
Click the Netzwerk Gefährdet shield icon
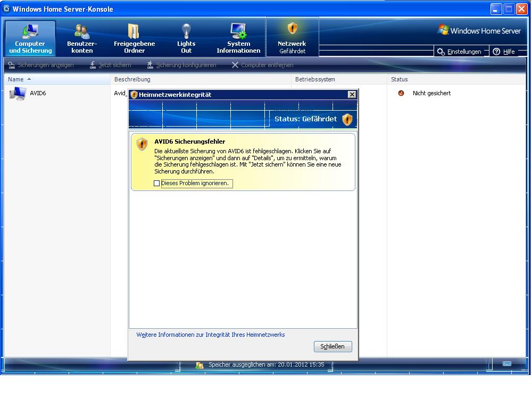click(x=292, y=28)
